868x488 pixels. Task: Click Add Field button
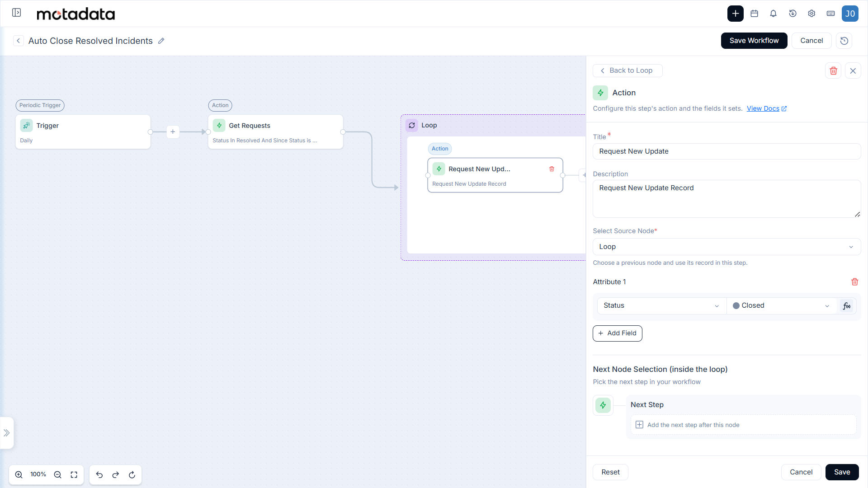[617, 333]
